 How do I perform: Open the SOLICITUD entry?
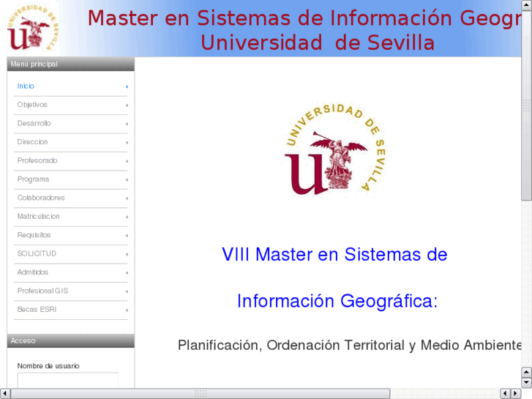coord(37,253)
